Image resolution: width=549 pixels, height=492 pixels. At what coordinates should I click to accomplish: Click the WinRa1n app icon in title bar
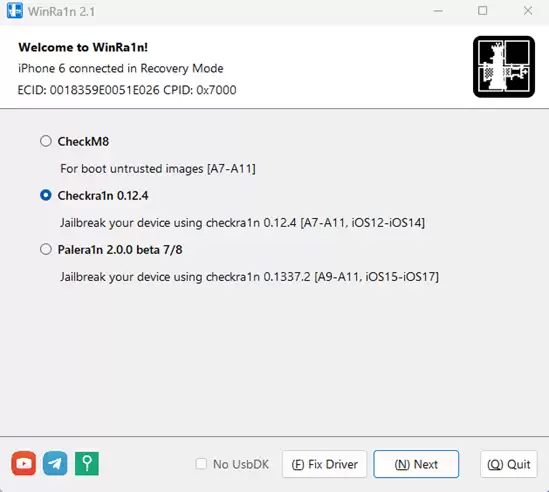tap(15, 11)
